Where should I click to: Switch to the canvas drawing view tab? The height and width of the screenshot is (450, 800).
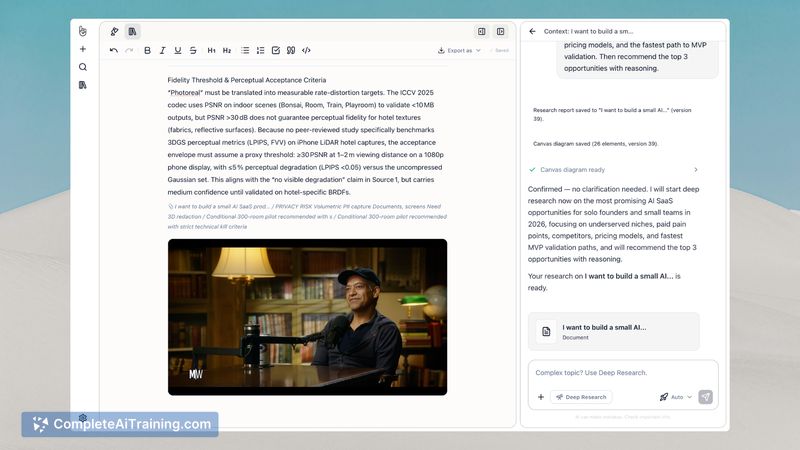coord(115,32)
